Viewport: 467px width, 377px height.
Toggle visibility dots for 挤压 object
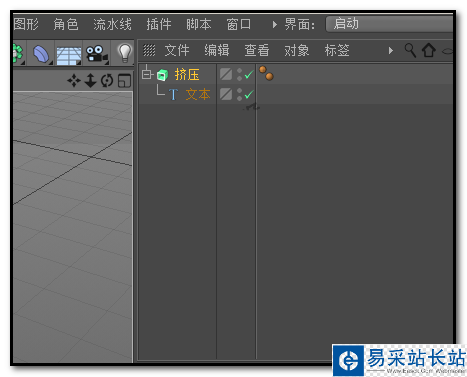click(x=239, y=74)
